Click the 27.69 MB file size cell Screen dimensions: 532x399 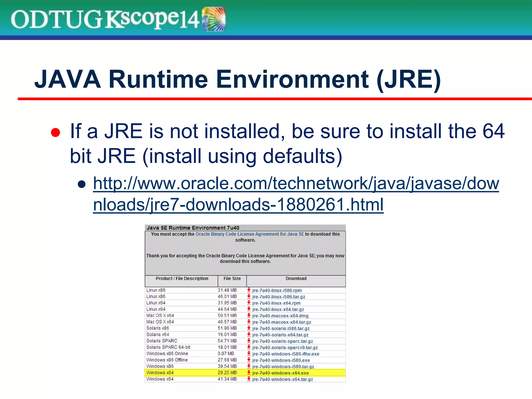[x=227, y=360]
